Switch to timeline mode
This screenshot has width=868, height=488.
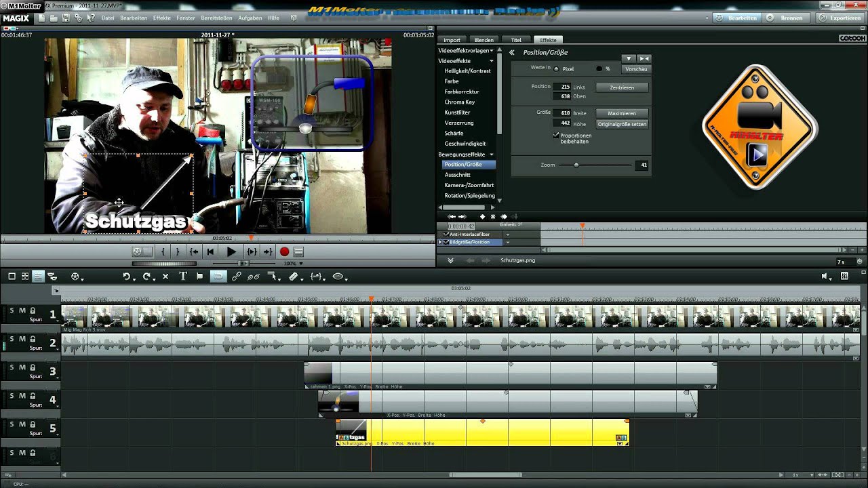click(38, 277)
